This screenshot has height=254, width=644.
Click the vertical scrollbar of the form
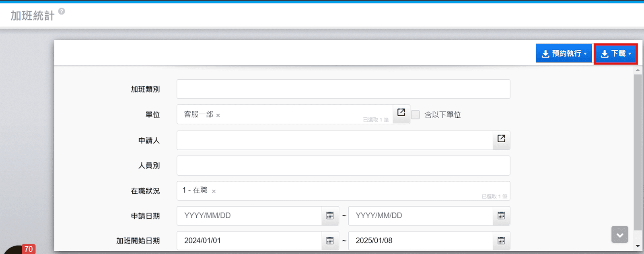[x=638, y=153]
